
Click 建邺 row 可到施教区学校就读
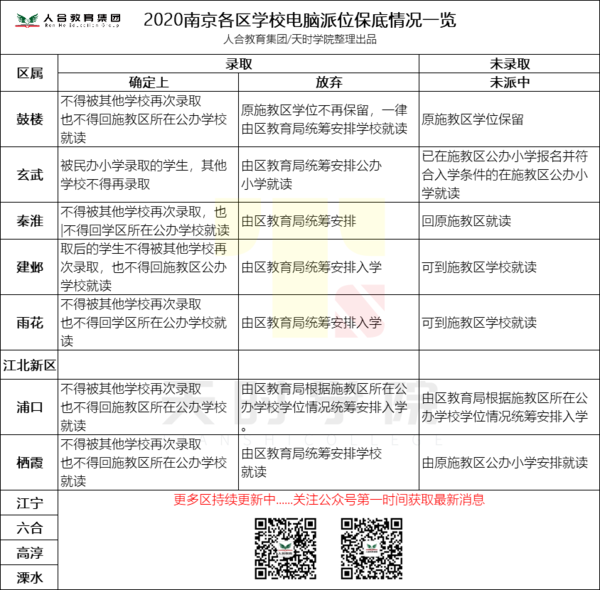(509, 267)
